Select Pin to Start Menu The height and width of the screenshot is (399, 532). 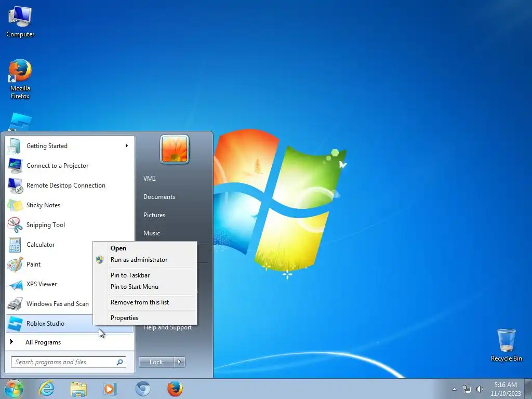coord(135,287)
